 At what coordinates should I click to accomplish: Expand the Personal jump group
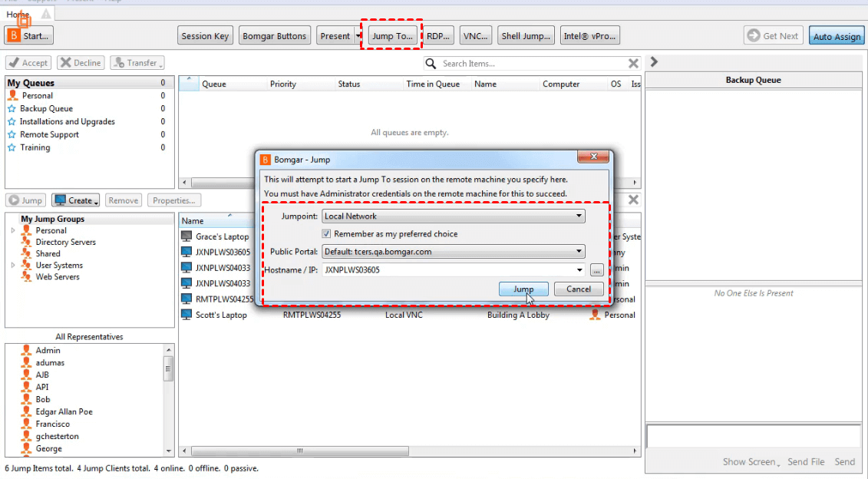(13, 230)
